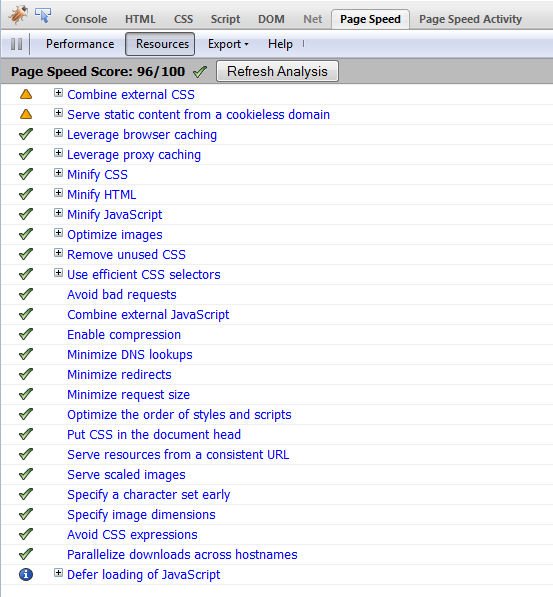Open the Avoid CSS expressions link
Screen dimensions: 553x597
point(132,535)
